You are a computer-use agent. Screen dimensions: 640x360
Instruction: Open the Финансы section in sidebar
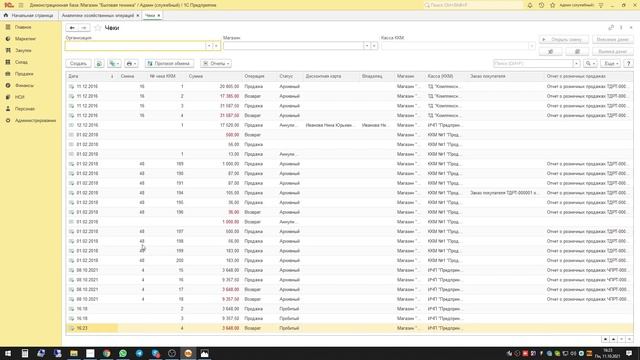[x=24, y=85]
